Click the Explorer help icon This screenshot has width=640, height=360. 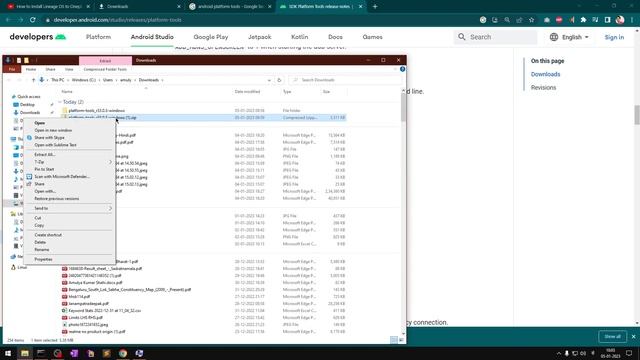[402, 69]
